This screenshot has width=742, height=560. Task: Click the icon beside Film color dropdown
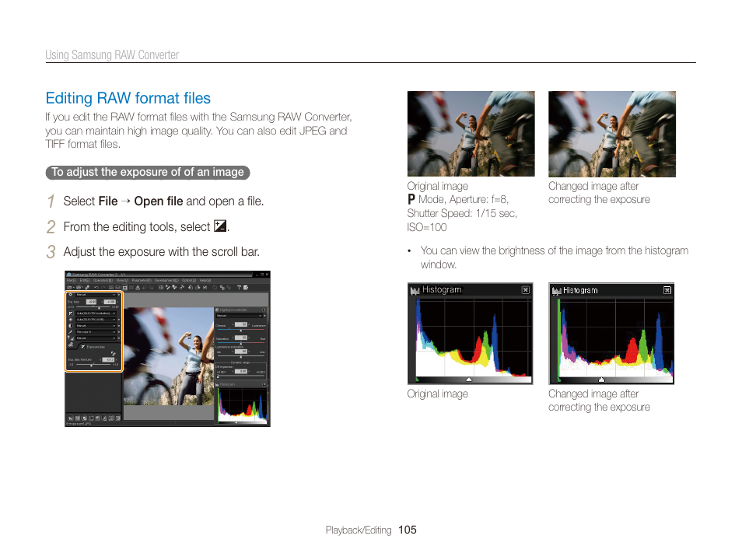[71, 332]
